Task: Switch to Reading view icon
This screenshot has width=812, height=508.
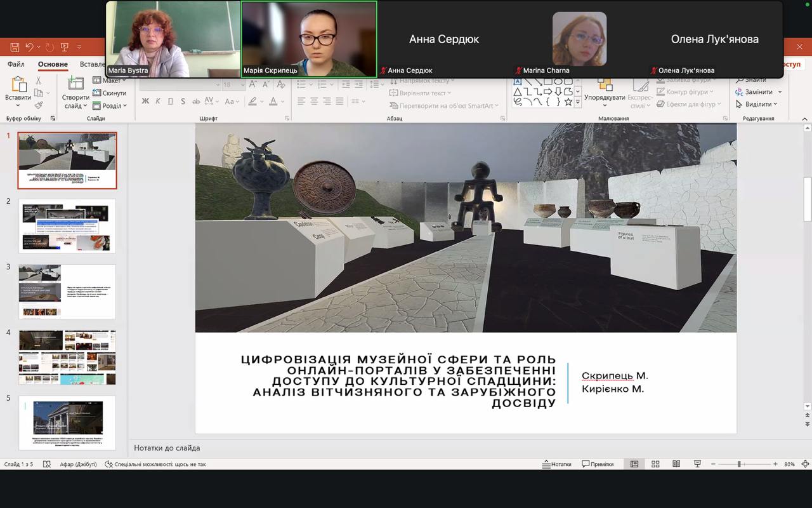Action: tap(676, 464)
